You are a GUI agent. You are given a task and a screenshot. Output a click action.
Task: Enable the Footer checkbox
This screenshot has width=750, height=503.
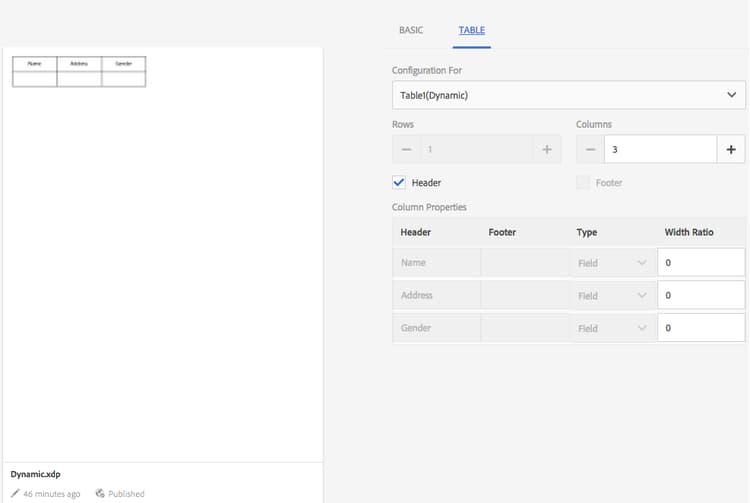(x=583, y=183)
